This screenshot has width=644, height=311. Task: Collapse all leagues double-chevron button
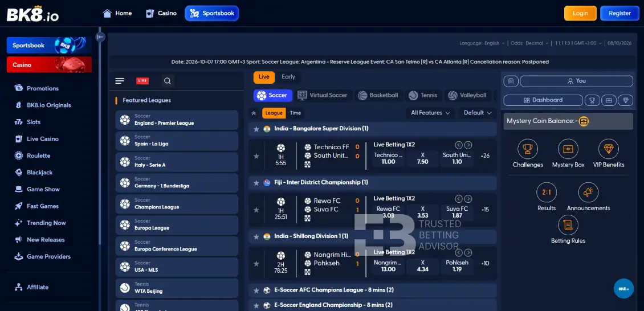pos(254,113)
